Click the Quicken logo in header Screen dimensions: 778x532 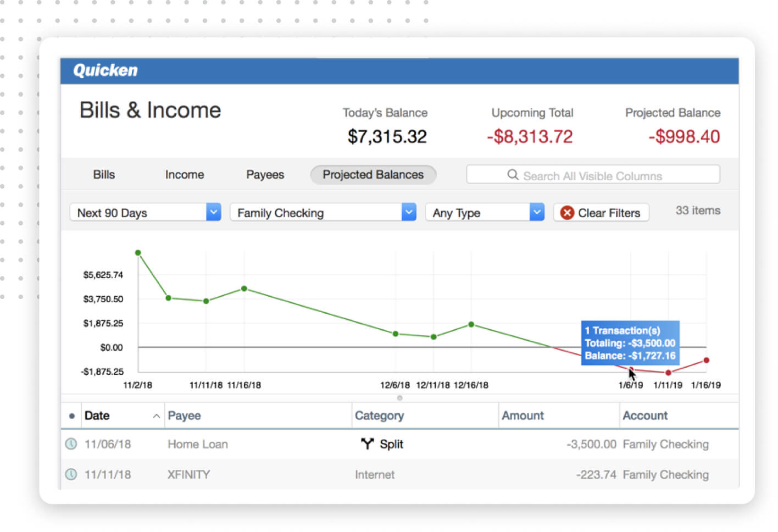(105, 70)
